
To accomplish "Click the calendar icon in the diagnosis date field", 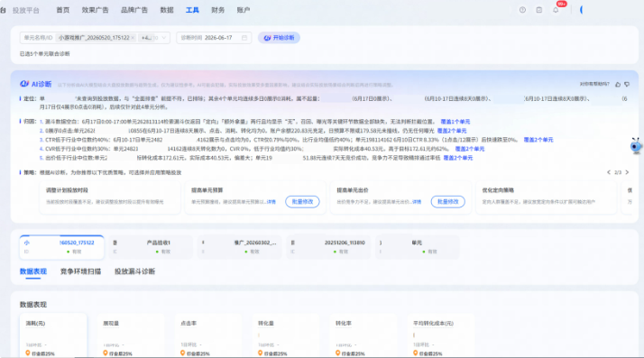I will click(x=244, y=38).
